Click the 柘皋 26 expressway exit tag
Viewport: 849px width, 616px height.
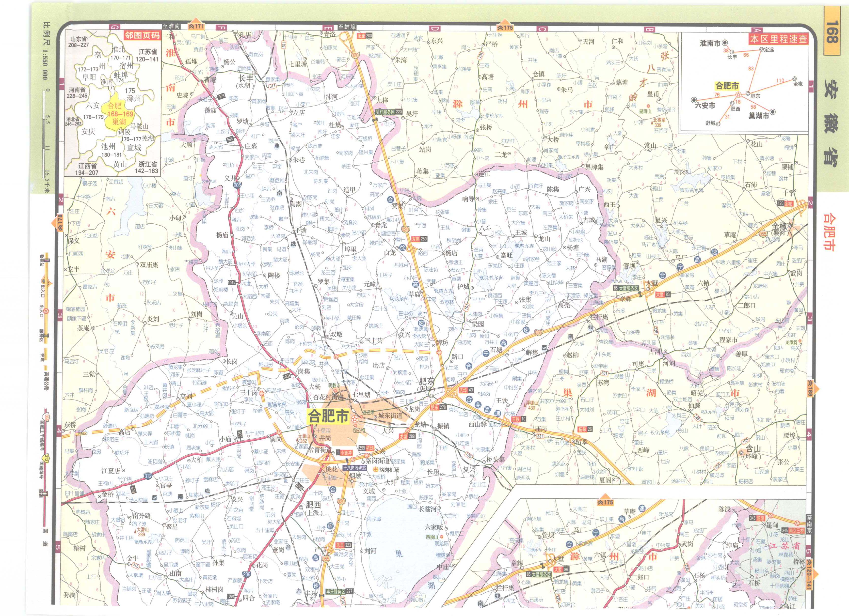(x=585, y=429)
